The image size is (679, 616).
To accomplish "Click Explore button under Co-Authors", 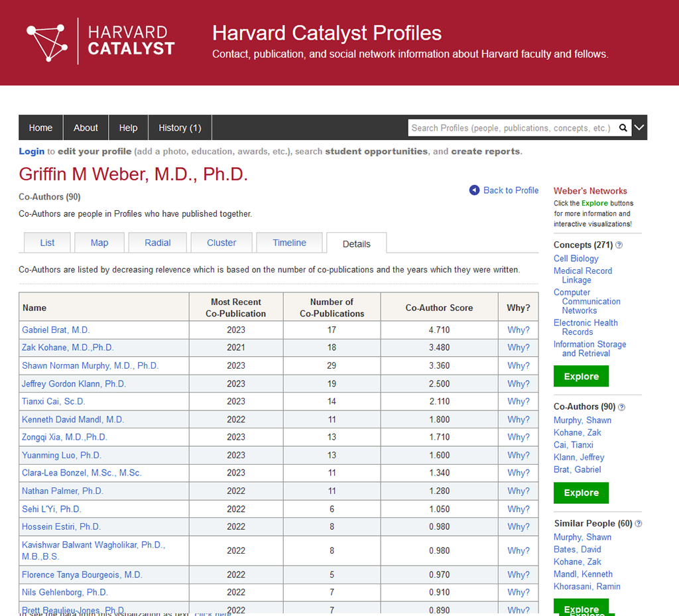I will pos(581,493).
